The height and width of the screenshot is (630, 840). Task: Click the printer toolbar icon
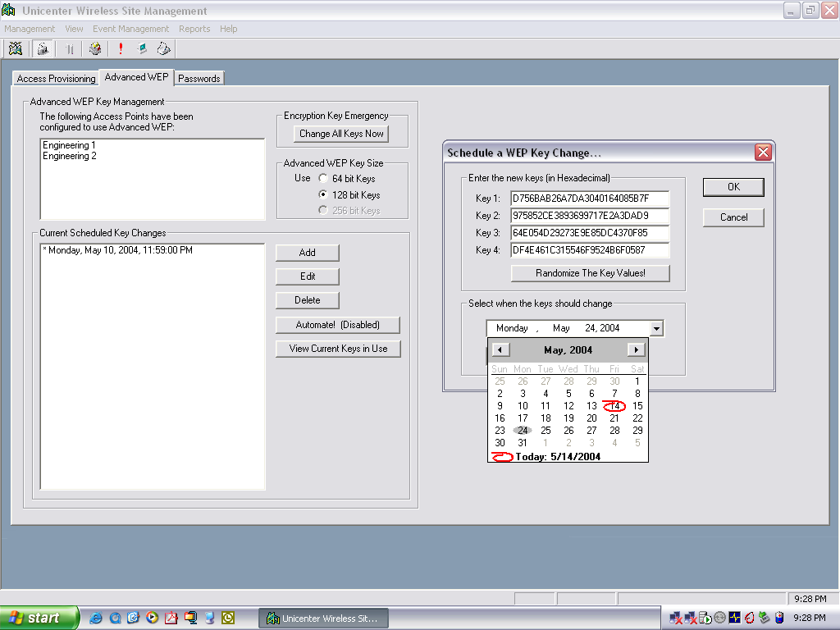coord(163,48)
